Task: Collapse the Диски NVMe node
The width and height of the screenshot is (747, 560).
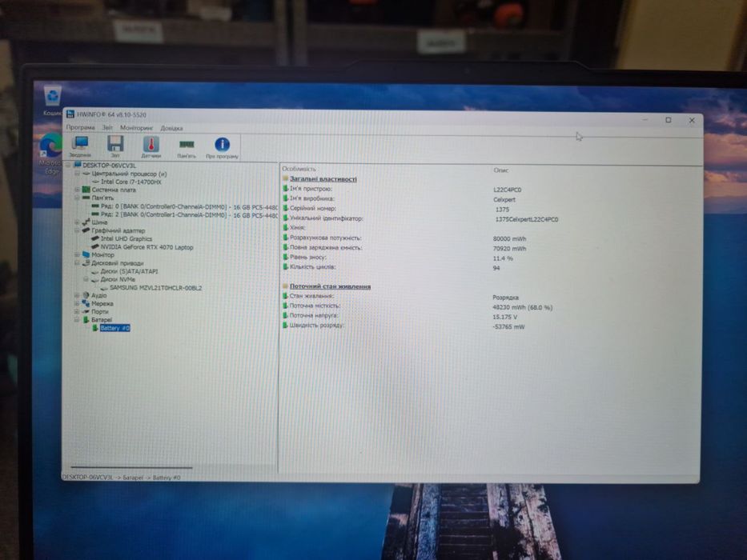Action: click(86, 279)
